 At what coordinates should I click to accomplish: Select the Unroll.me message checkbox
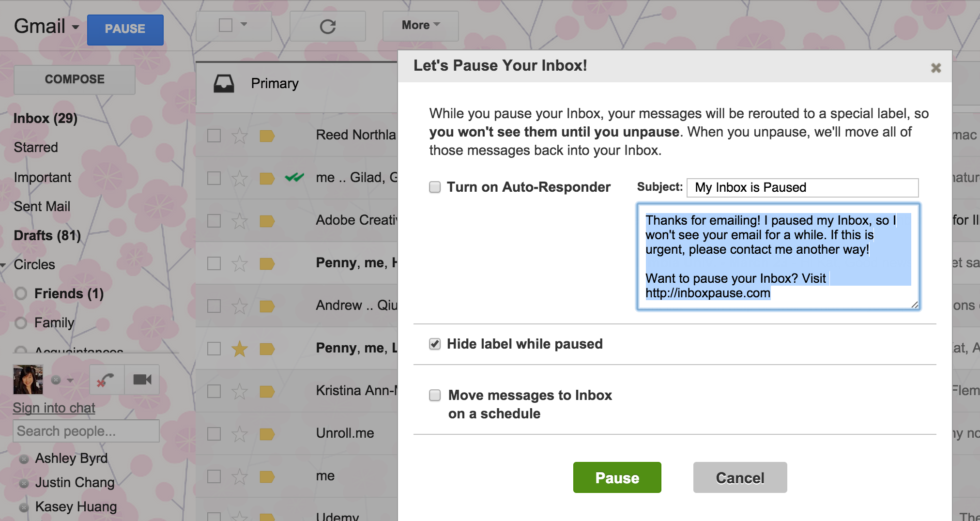(x=214, y=434)
